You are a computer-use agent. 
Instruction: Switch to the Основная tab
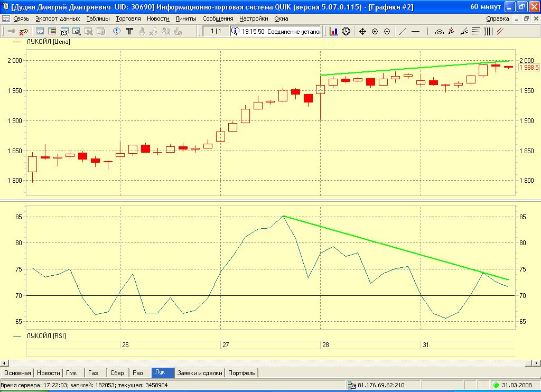[17, 373]
